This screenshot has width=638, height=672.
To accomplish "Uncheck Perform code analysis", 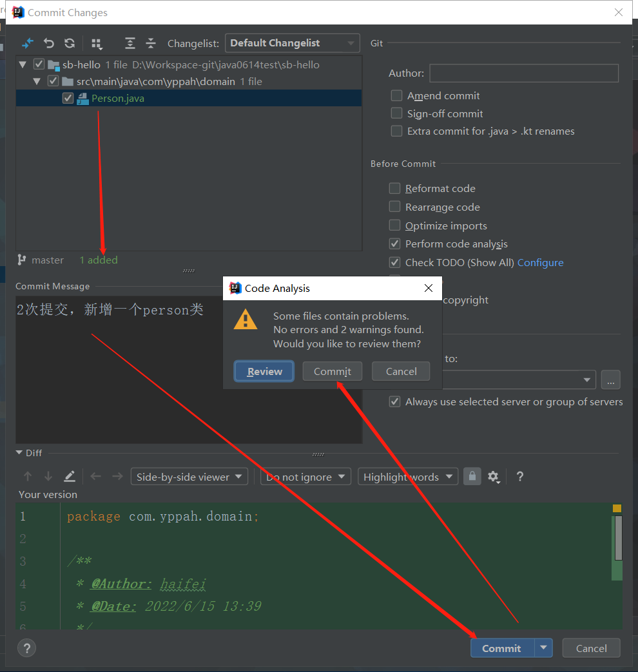I will (x=395, y=244).
